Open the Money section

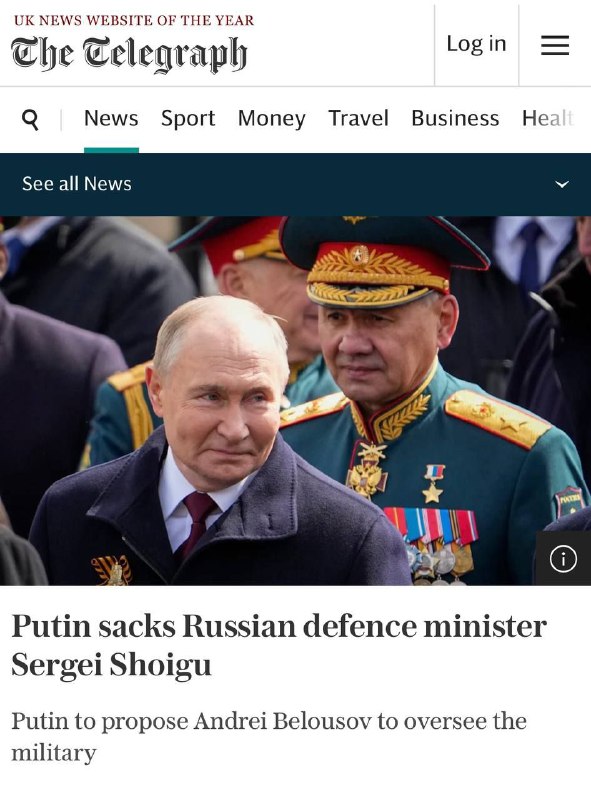point(272,118)
